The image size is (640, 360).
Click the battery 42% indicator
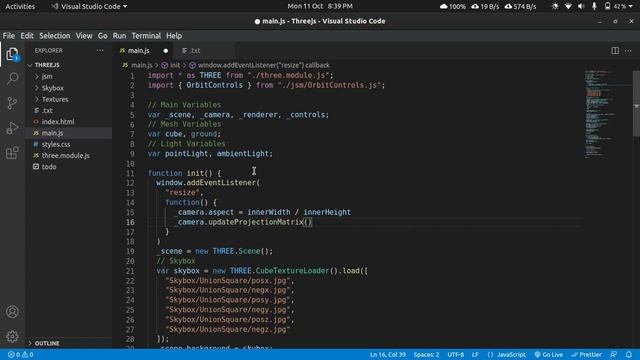tap(618, 7)
